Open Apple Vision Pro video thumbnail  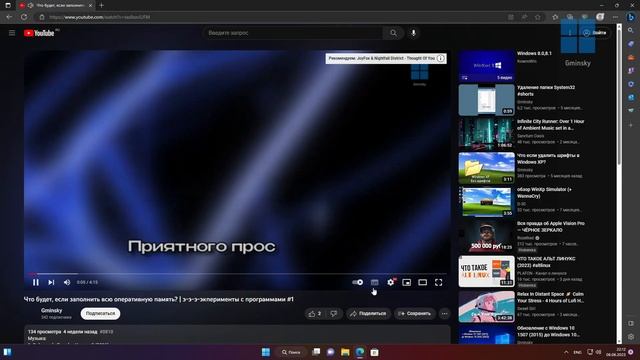click(487, 236)
